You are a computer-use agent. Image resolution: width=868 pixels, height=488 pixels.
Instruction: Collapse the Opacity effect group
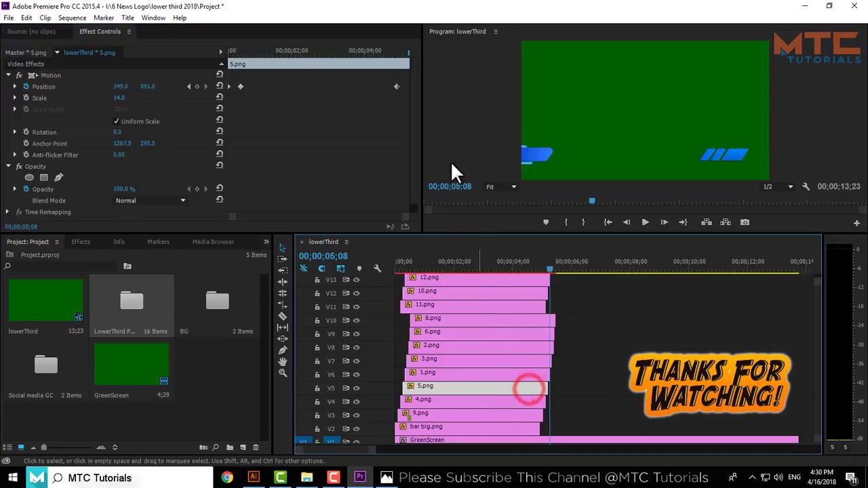coord(8,166)
